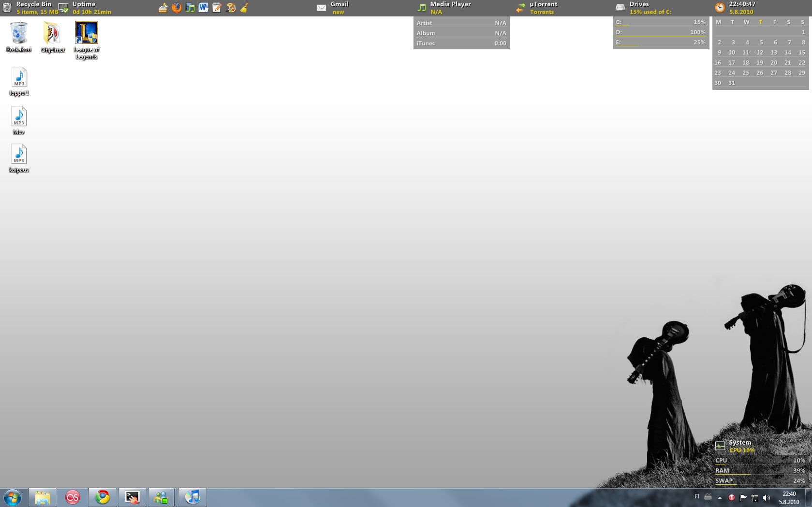Click the Show desktop strip on taskbar
This screenshot has width=812, height=507.
[809, 497]
